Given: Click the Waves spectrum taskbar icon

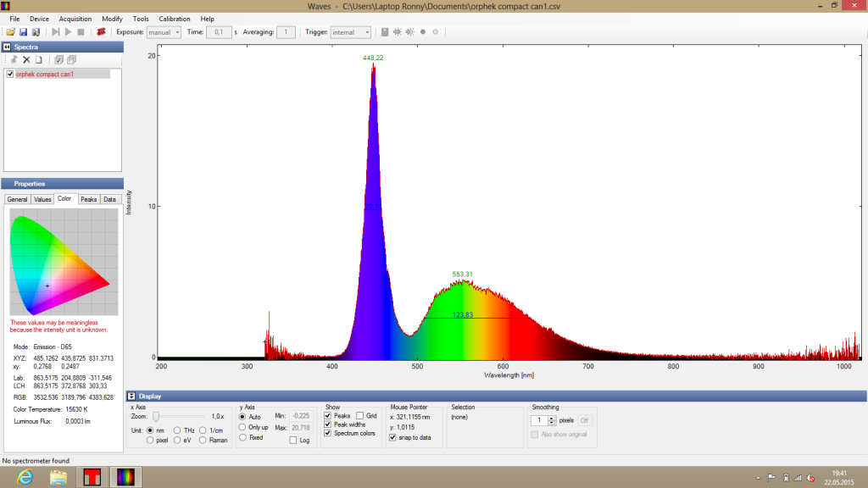Looking at the screenshot, I should coord(125,477).
